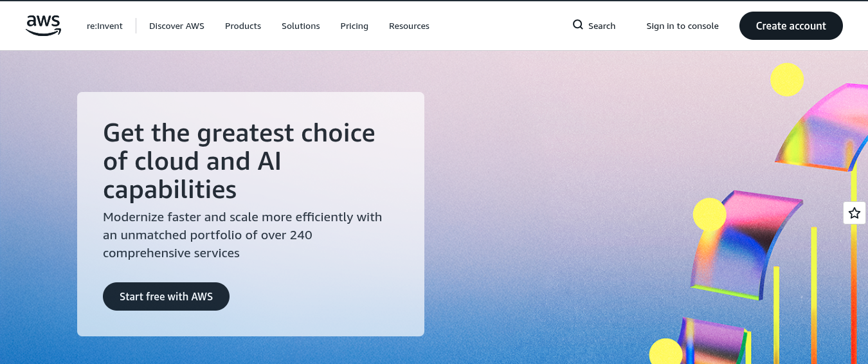This screenshot has height=364, width=868.
Task: Click the Start free with AWS button
Action: 166,296
